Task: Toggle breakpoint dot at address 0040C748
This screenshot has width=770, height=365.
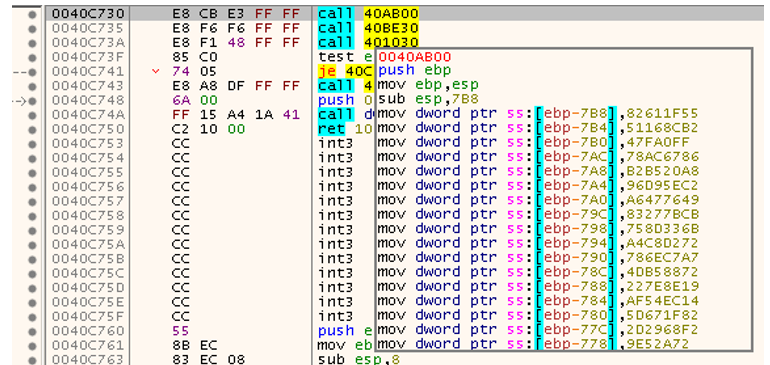Action: 32,101
